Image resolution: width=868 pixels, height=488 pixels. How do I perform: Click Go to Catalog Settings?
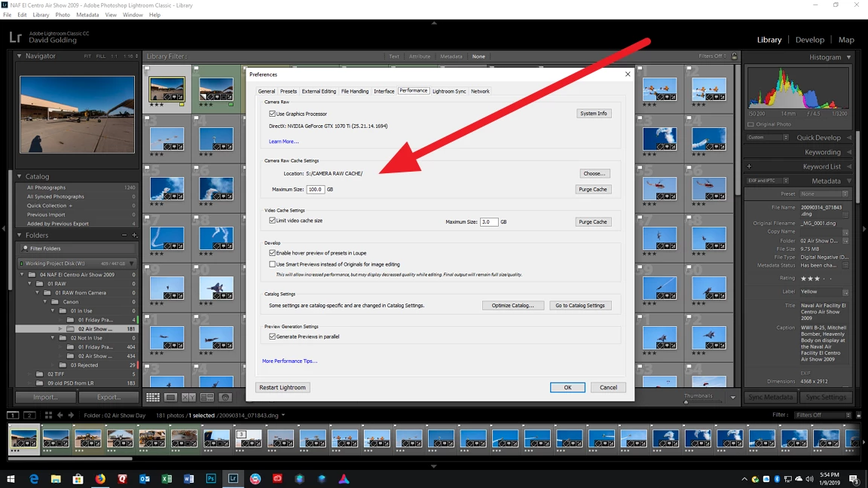[x=580, y=306]
